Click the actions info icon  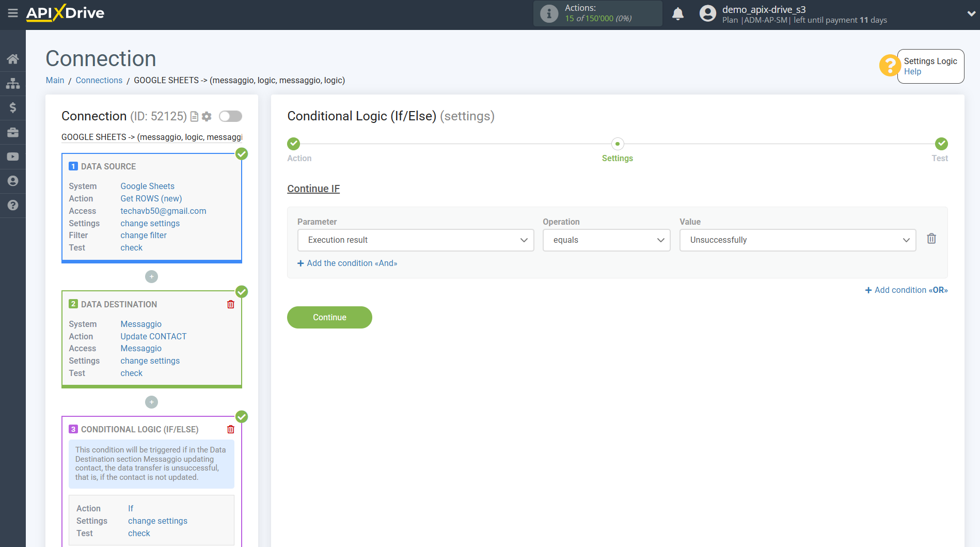[x=549, y=13]
